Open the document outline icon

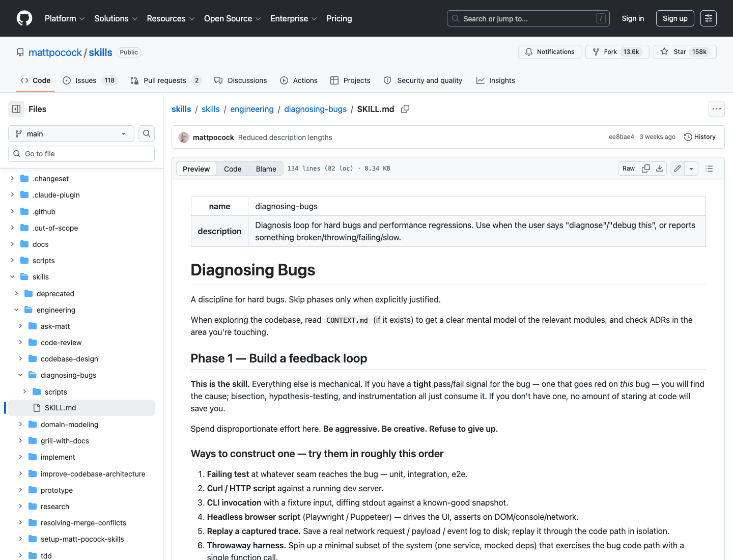[709, 169]
